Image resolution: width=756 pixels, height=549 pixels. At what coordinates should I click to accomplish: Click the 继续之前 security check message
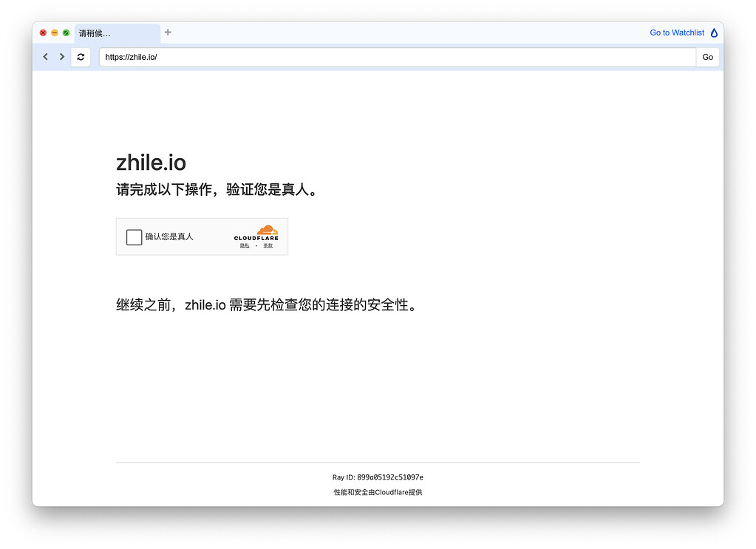coord(267,304)
